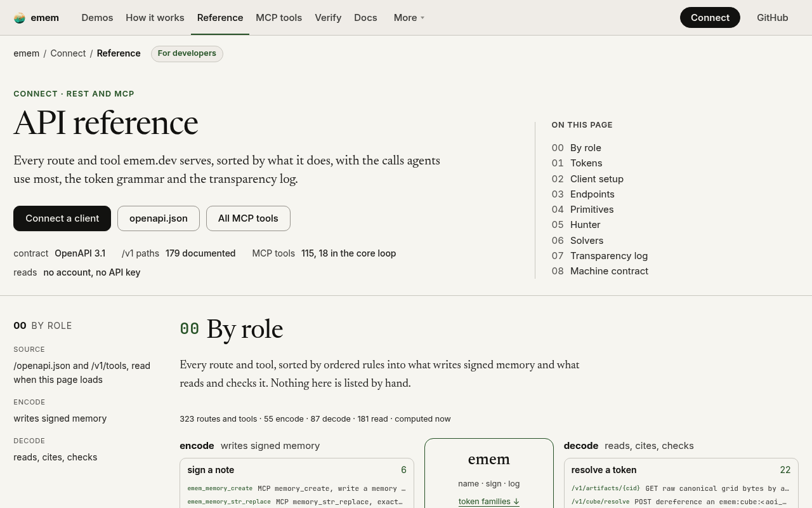Viewport: 812px width, 508px height.
Task: Jump to 07 Transparency log section
Action: pos(599,256)
